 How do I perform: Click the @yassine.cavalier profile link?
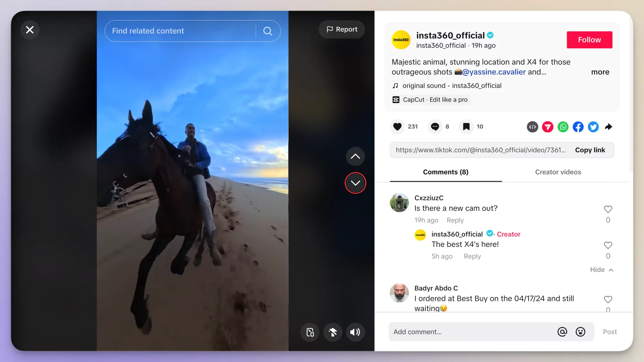[x=495, y=72]
